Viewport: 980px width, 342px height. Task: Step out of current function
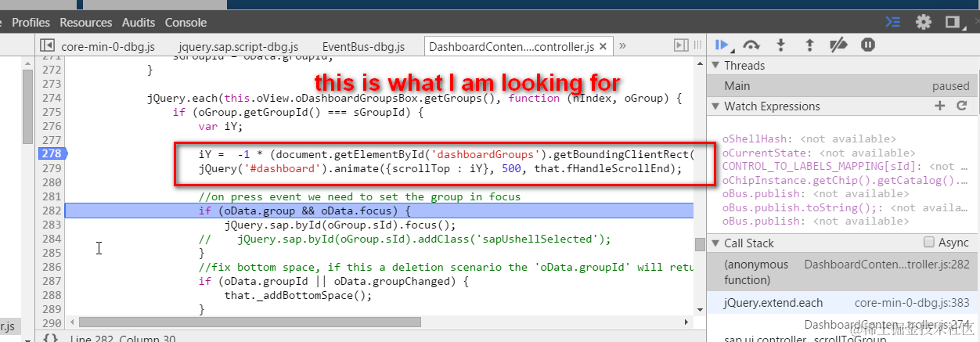(x=809, y=45)
